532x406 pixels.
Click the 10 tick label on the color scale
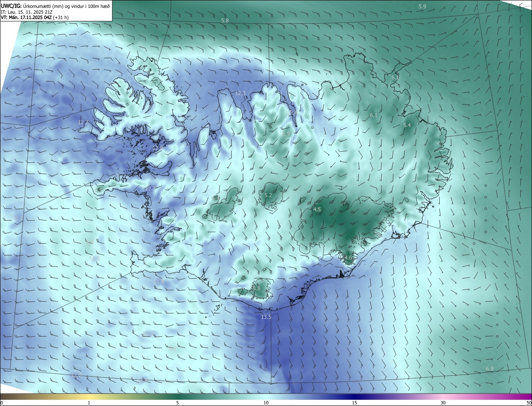tap(266, 403)
